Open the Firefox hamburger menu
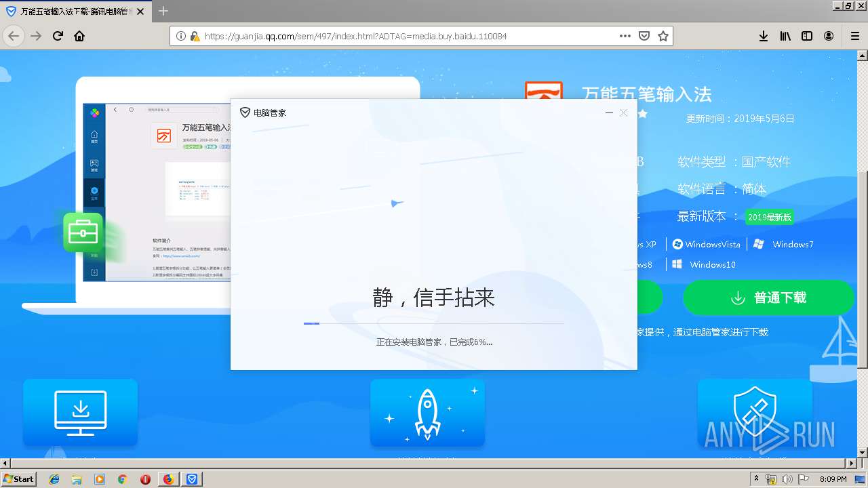 854,36
